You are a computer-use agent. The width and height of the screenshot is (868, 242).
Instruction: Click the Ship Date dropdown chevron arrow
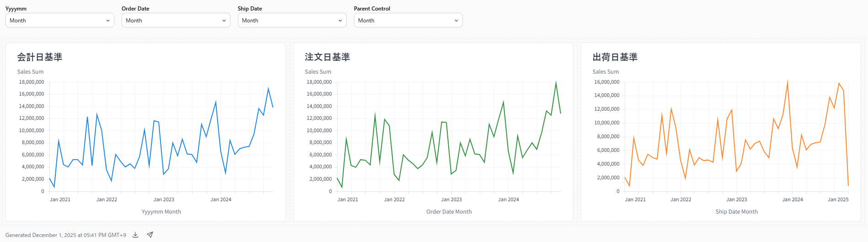pos(340,21)
